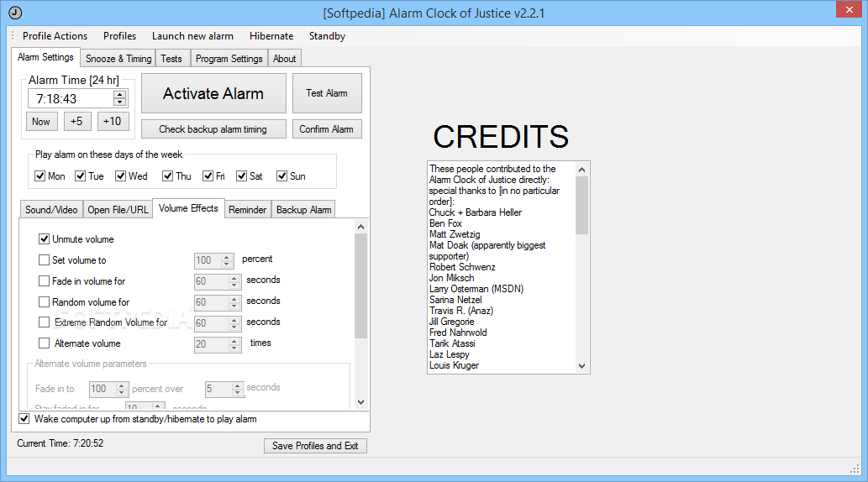This screenshot has height=482, width=868.
Task: Click the credits list scroll-down arrow
Action: tap(581, 366)
